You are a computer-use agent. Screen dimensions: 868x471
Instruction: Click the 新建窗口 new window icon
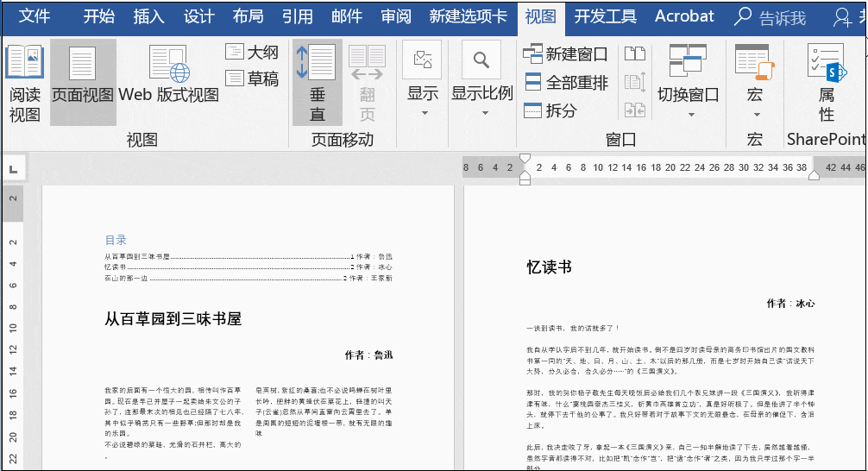tap(532, 53)
